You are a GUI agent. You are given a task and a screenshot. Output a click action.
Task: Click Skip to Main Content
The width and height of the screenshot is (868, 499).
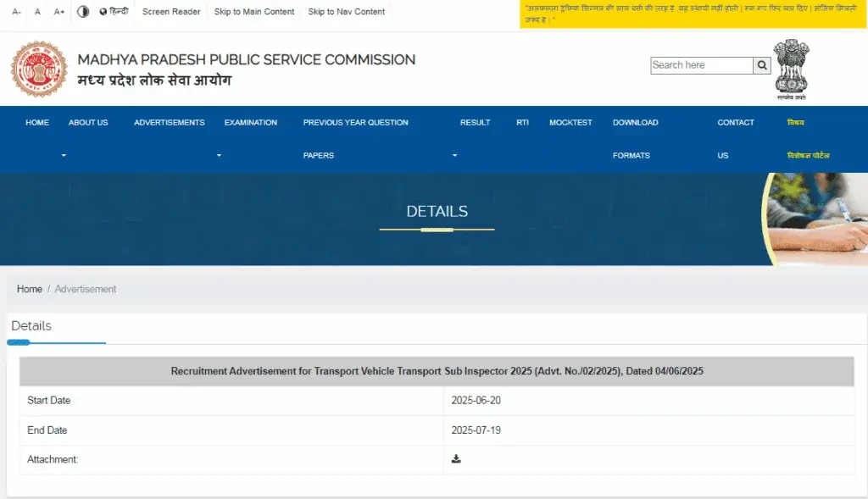[x=254, y=12]
